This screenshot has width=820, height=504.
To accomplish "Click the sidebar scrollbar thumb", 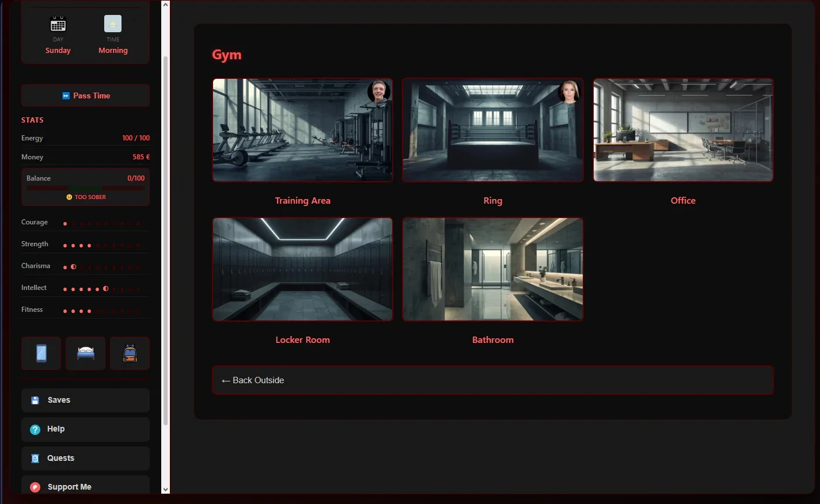I will click(x=166, y=240).
